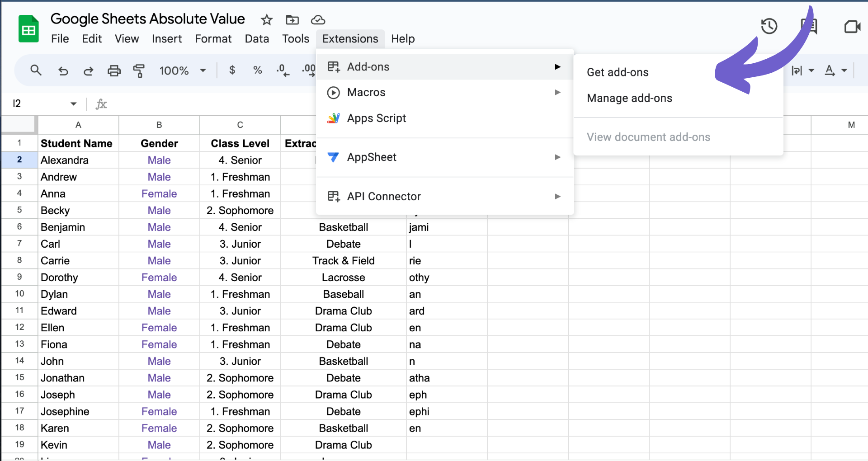Click inside the formula bar
This screenshot has height=461, width=868.
coord(226,104)
